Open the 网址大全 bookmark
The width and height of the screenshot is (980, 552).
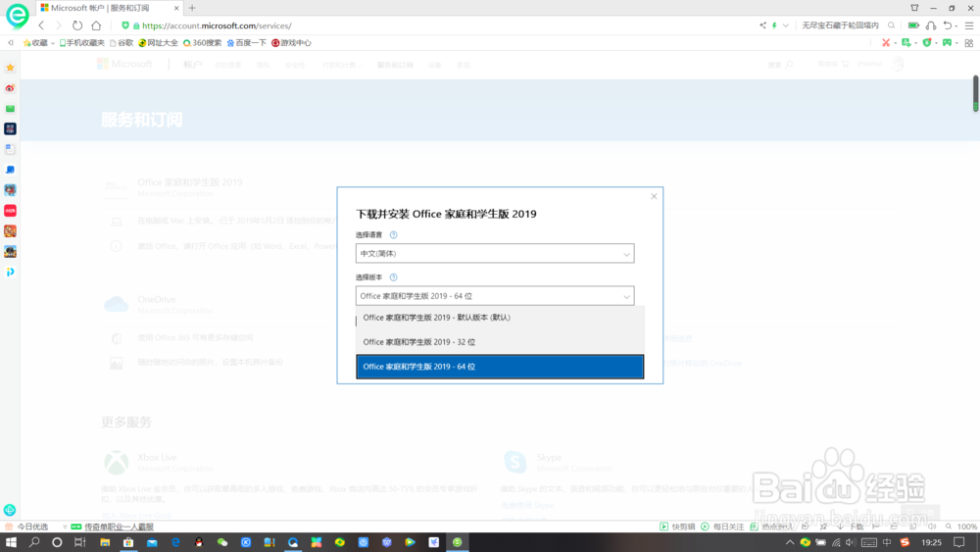[158, 43]
